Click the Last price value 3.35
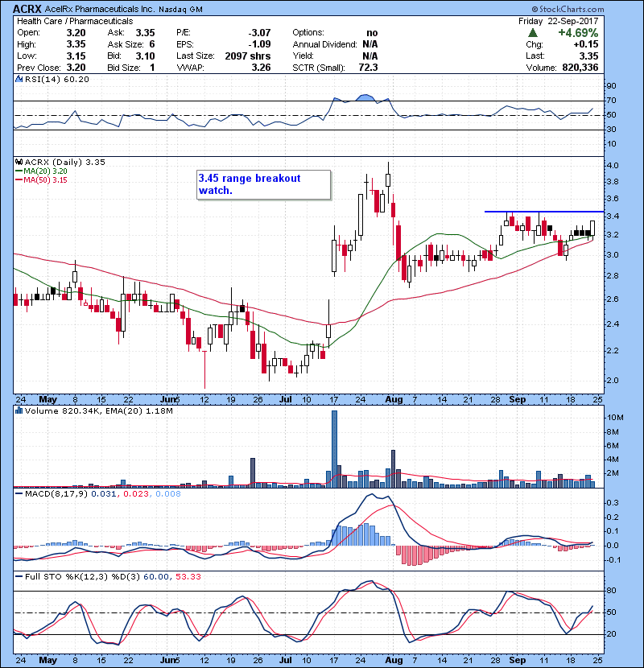 (x=589, y=56)
